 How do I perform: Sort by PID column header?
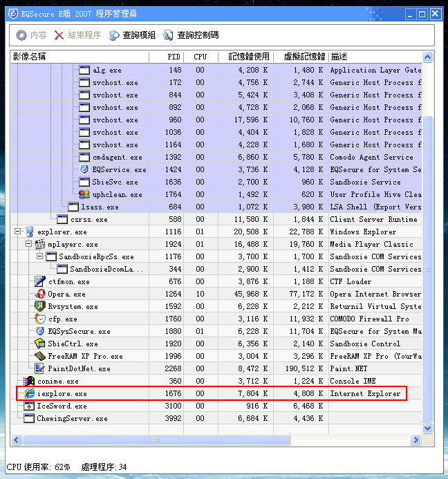pos(166,57)
